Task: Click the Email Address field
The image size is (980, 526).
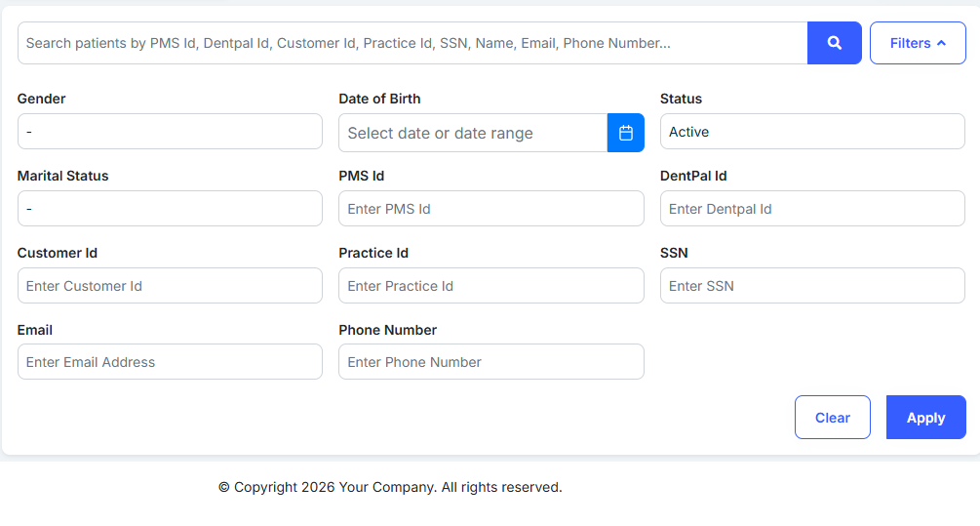Action: pos(170,362)
